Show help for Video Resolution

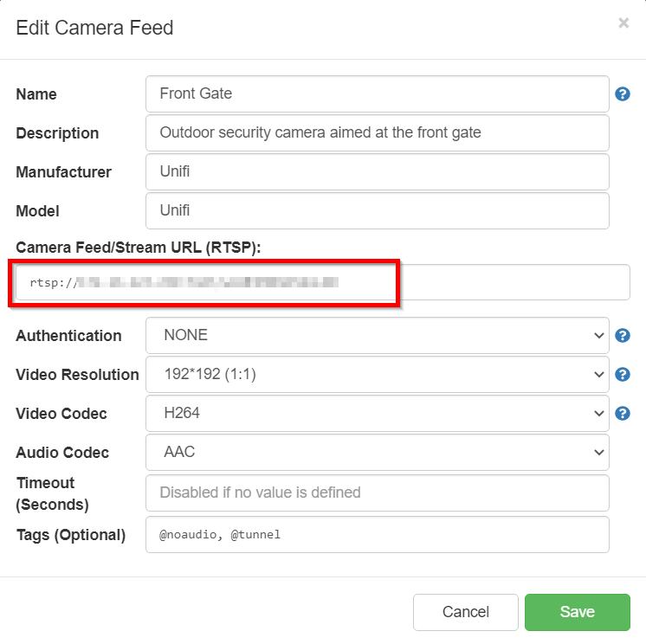(x=622, y=375)
